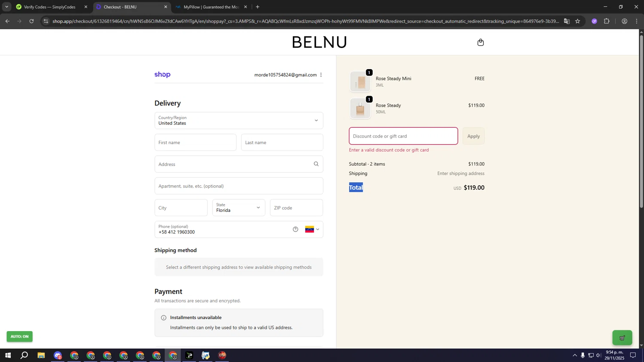The image size is (644, 362).
Task: Open the Chrome three-dot menu
Action: [637, 21]
